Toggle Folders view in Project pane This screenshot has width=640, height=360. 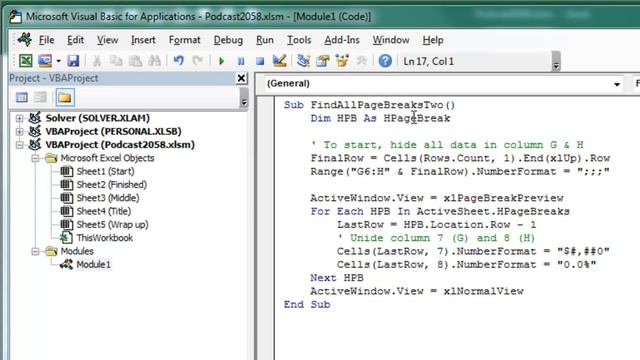click(64, 98)
